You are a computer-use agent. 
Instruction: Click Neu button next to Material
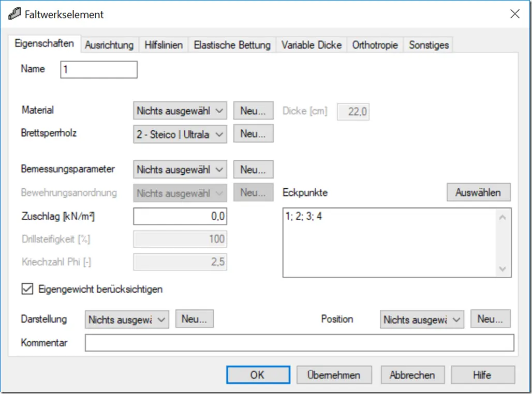click(253, 111)
